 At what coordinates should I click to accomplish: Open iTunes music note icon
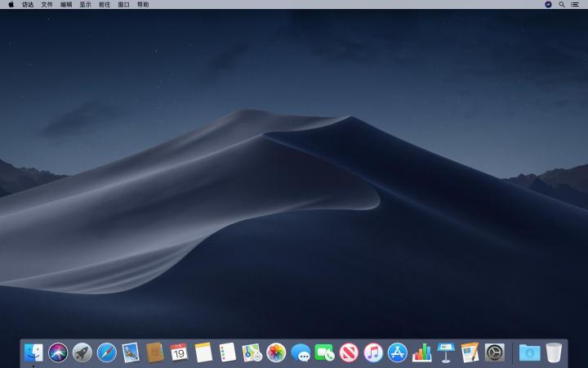click(x=373, y=353)
